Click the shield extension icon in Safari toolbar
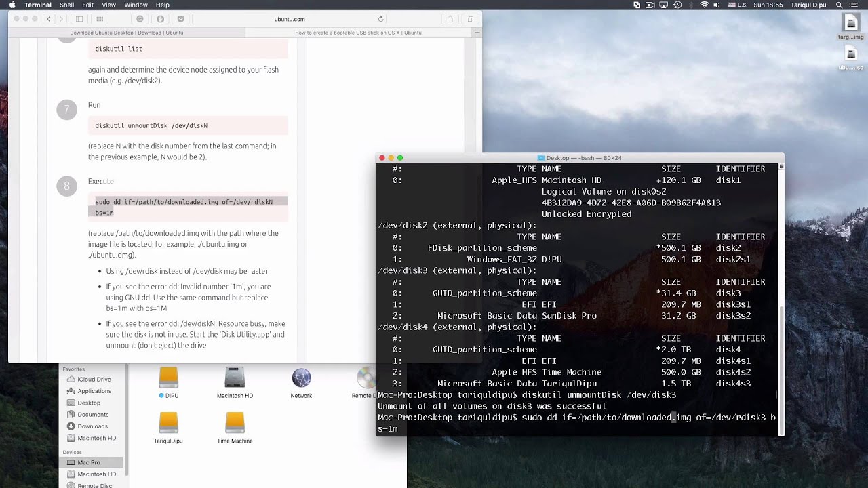The width and height of the screenshot is (868, 488). [160, 19]
